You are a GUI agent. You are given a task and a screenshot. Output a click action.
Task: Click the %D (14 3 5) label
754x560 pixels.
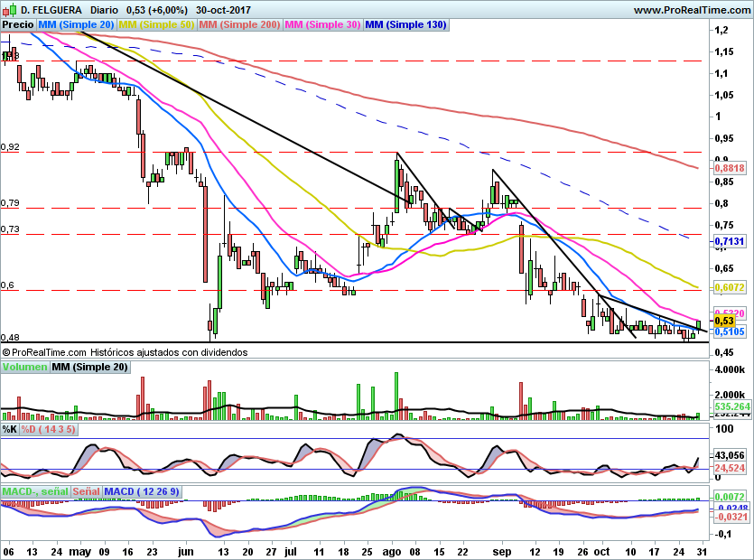tap(50, 429)
